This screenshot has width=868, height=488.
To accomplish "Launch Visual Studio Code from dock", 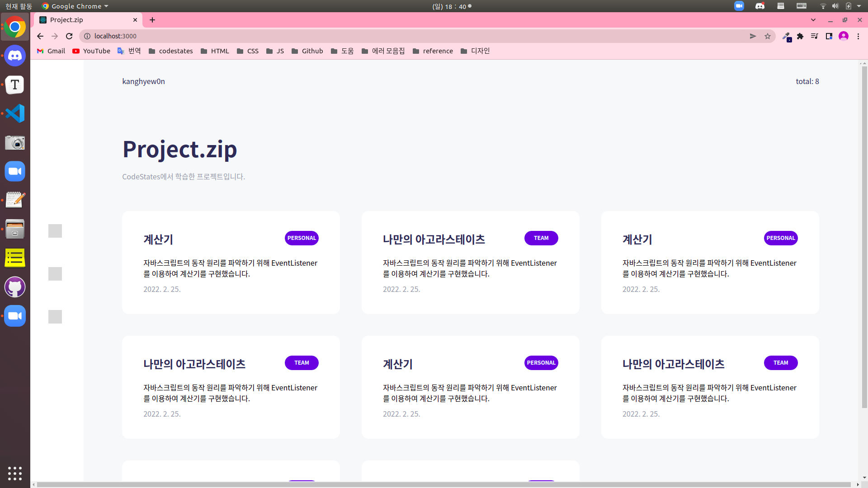I will [15, 113].
